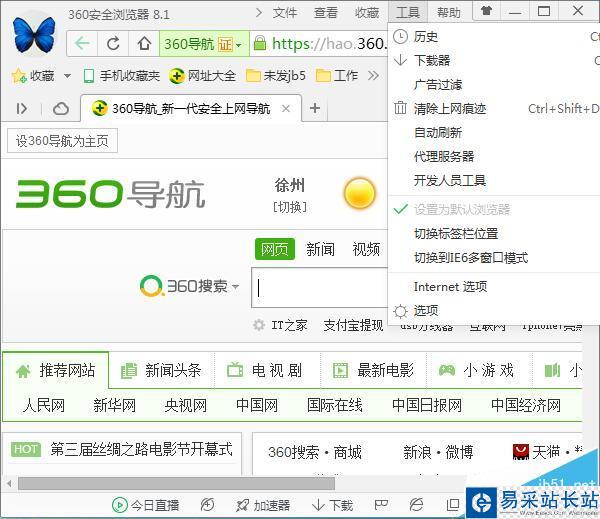This screenshot has width=600, height=519.
Task: Switch to 最新电影 tab
Action: click(x=373, y=370)
